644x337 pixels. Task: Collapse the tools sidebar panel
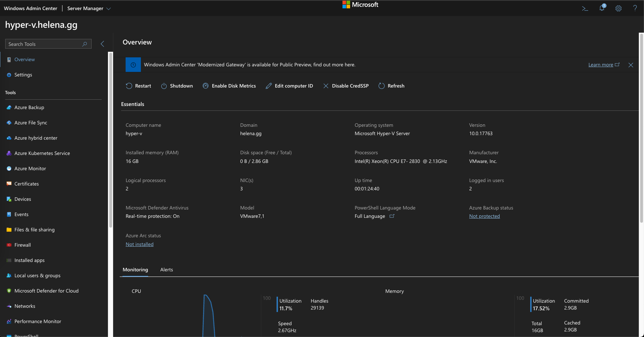102,44
